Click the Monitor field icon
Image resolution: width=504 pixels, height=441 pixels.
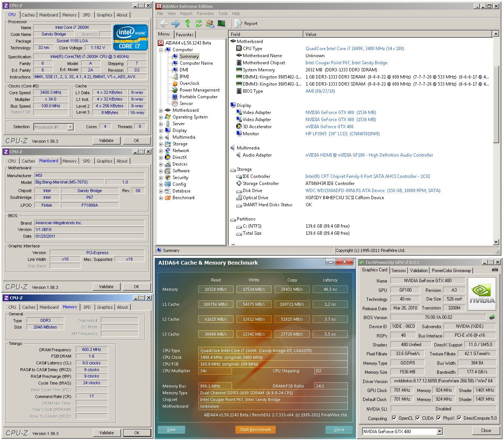pos(239,134)
